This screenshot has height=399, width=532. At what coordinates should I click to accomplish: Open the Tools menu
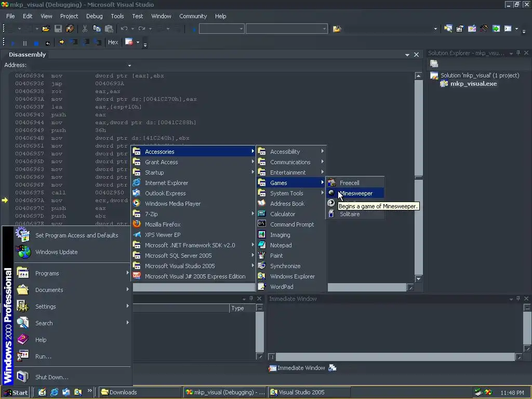pyautogui.click(x=117, y=16)
